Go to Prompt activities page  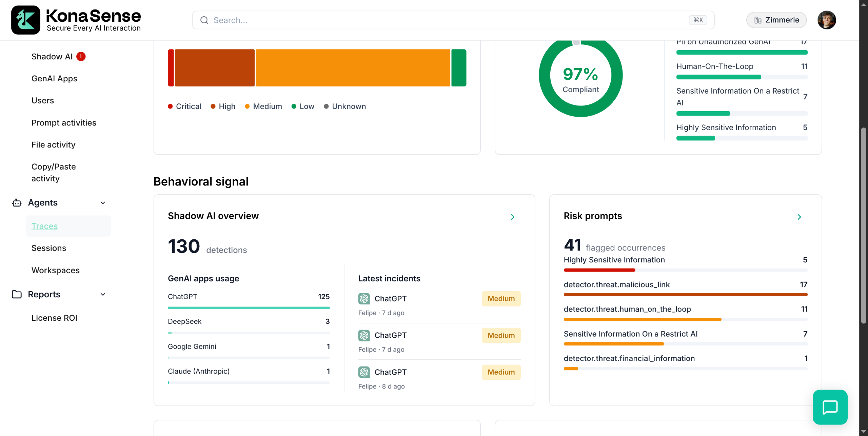coord(64,123)
